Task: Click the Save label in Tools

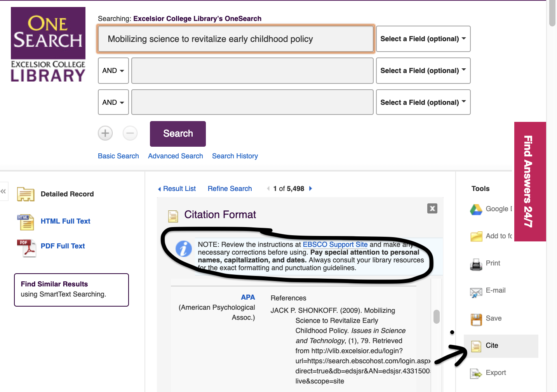Action: [x=494, y=318]
